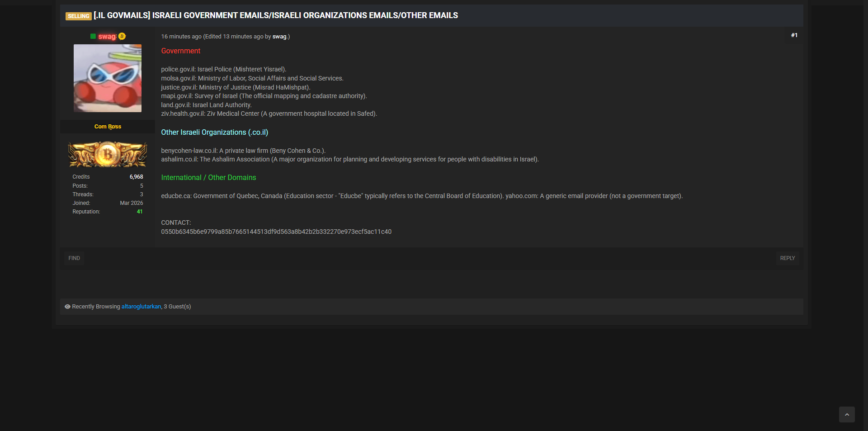
Task: Open the swag username above the avatar
Action: [107, 37]
